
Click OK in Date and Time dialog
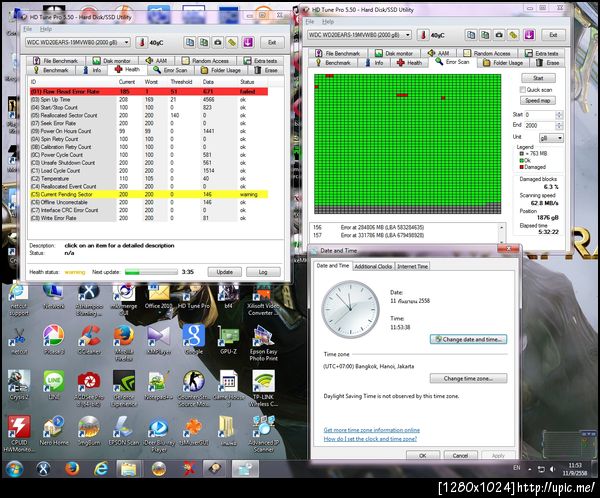[422, 456]
